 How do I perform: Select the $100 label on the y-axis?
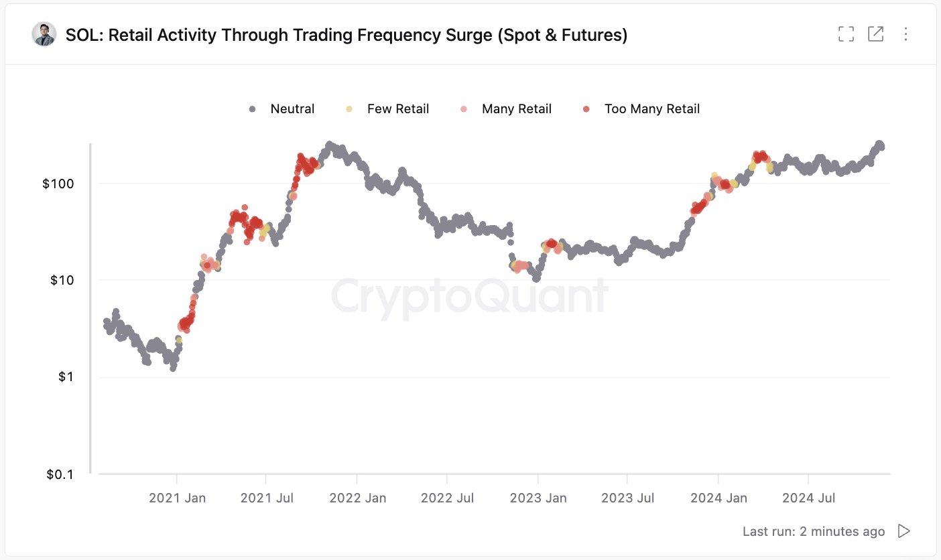pyautogui.click(x=59, y=184)
